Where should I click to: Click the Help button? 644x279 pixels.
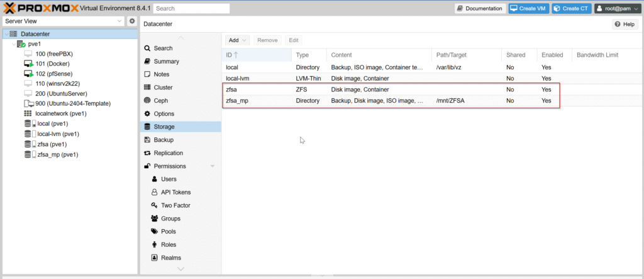click(x=625, y=25)
